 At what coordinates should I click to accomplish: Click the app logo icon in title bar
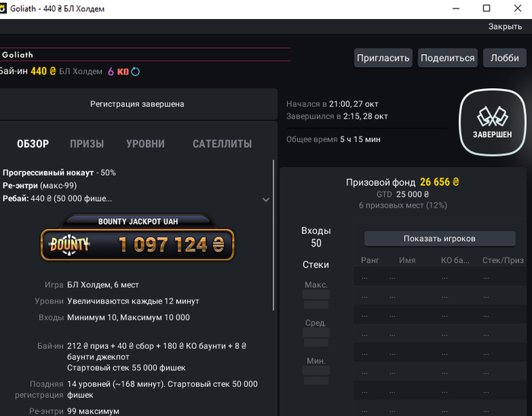[x=3, y=8]
